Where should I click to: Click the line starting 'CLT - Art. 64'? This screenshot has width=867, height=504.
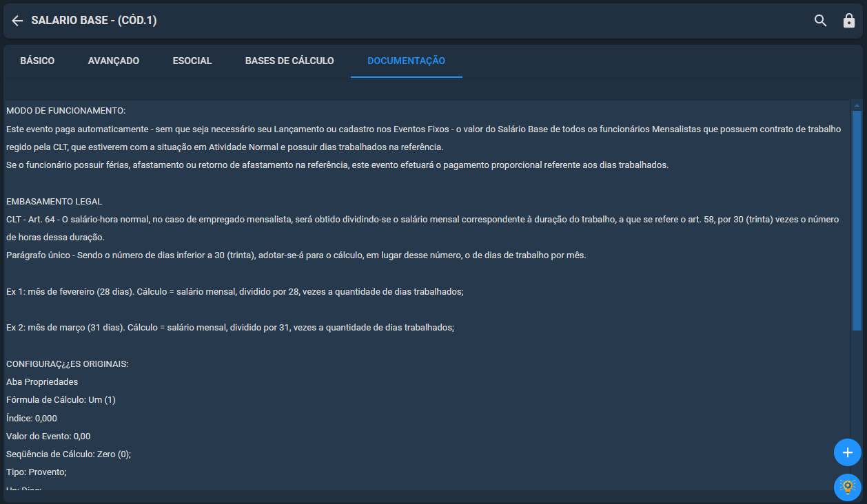(422, 219)
